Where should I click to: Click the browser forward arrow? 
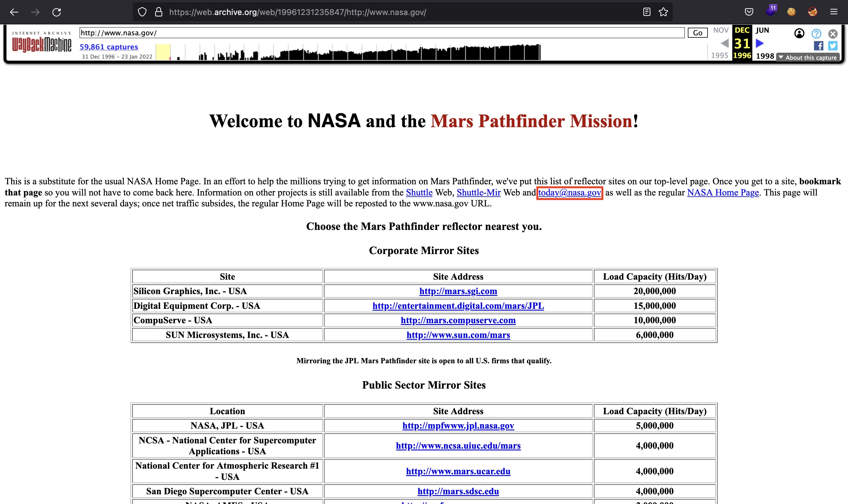click(35, 12)
